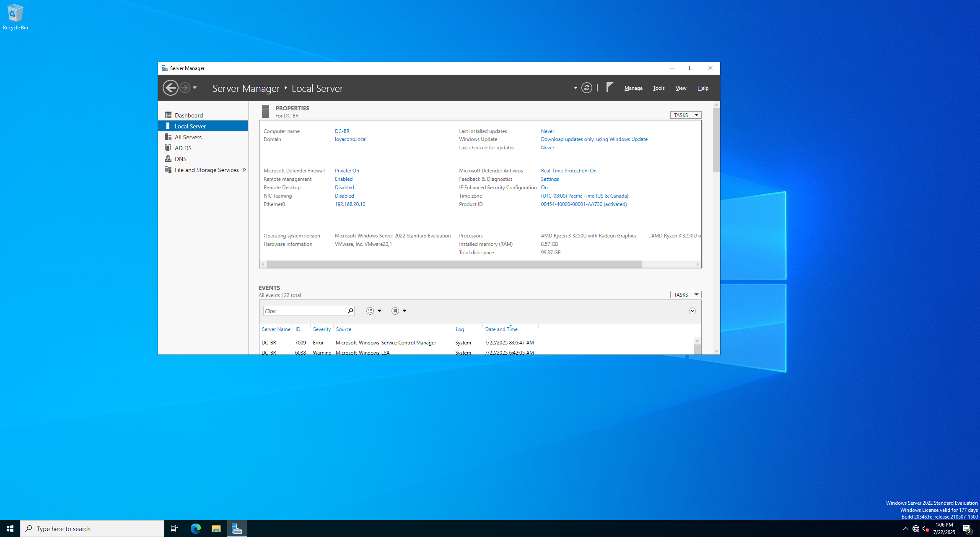This screenshot has width=980, height=537.
Task: Go back with the back arrow button
Action: coord(170,88)
